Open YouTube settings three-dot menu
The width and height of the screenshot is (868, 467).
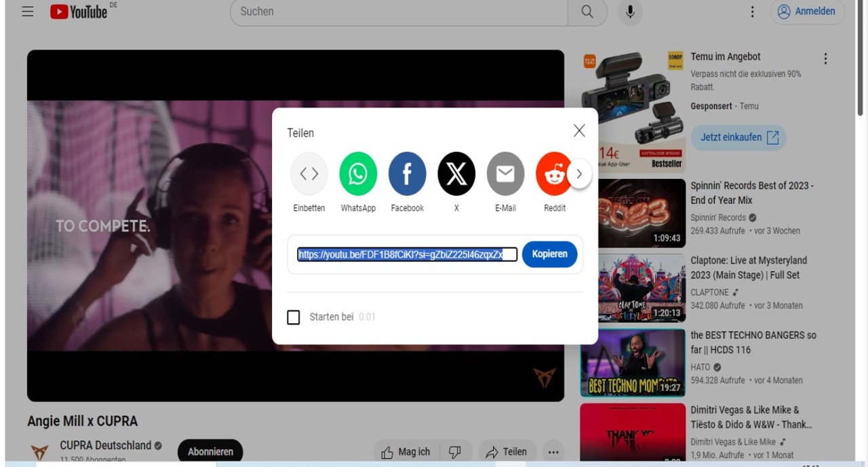tap(752, 12)
